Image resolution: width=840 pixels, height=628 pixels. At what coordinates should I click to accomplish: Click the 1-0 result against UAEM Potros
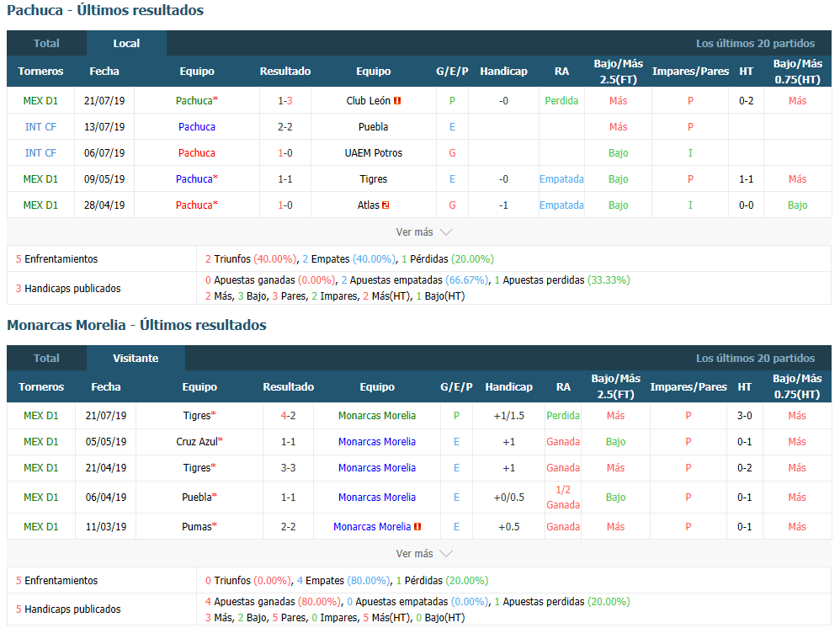click(x=285, y=152)
